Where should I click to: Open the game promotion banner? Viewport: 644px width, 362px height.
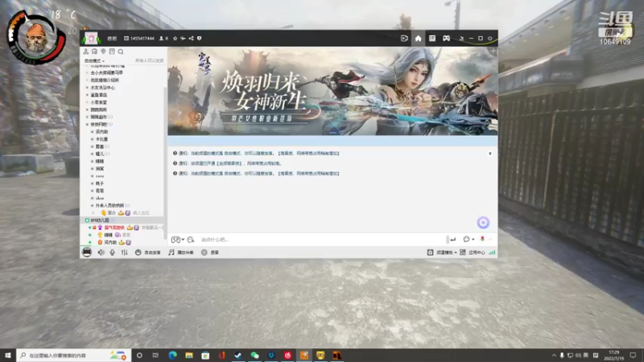(x=332, y=91)
